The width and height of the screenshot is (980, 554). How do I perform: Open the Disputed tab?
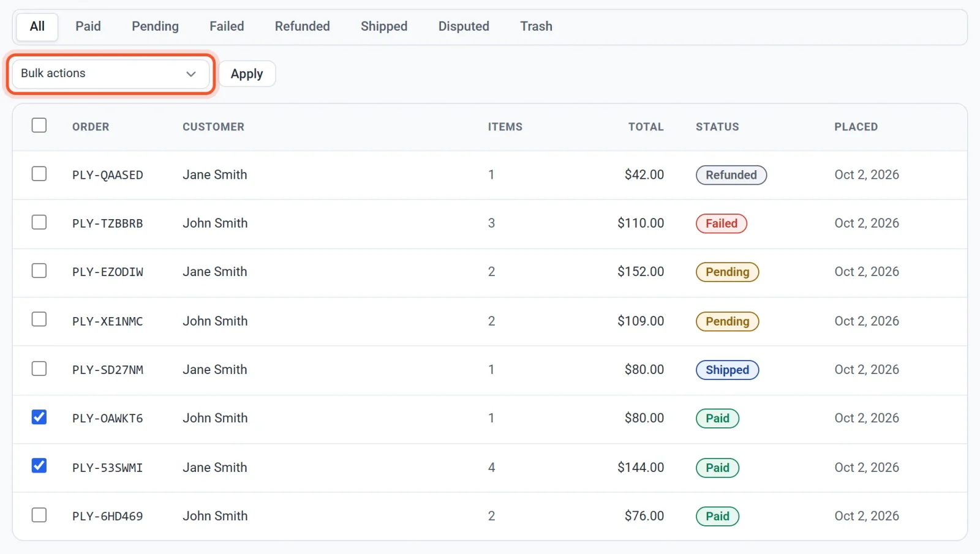pos(464,26)
